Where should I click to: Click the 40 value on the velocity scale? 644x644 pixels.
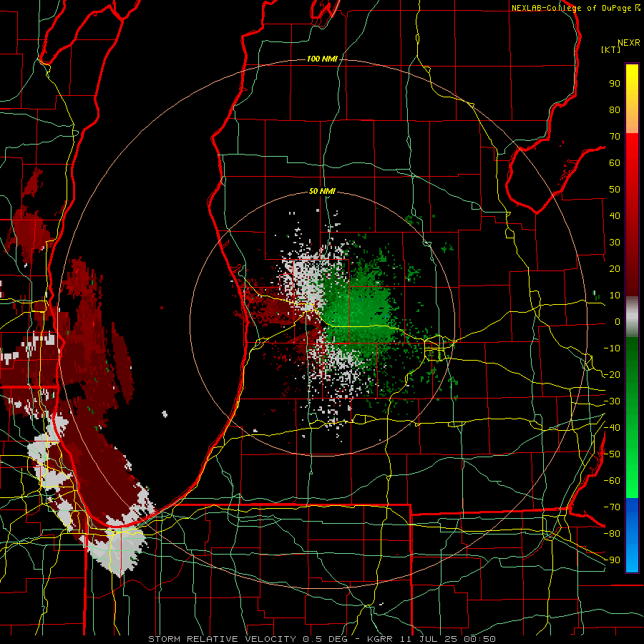(615, 216)
